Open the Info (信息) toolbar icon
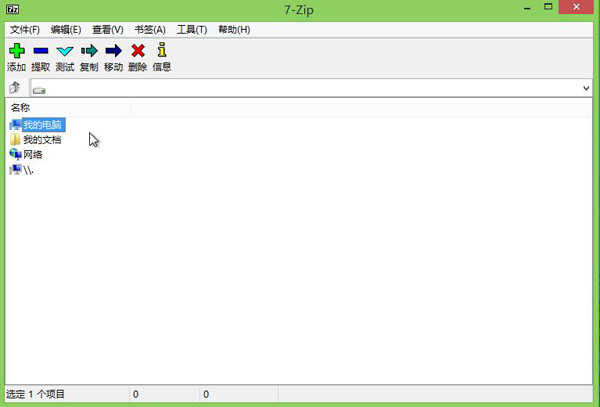The image size is (600, 407). coord(162,50)
